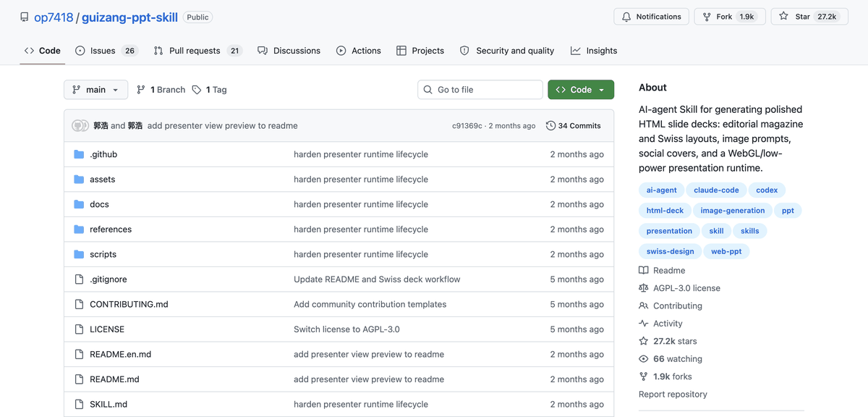
Task: Go to the Discussions tab
Action: pos(289,51)
